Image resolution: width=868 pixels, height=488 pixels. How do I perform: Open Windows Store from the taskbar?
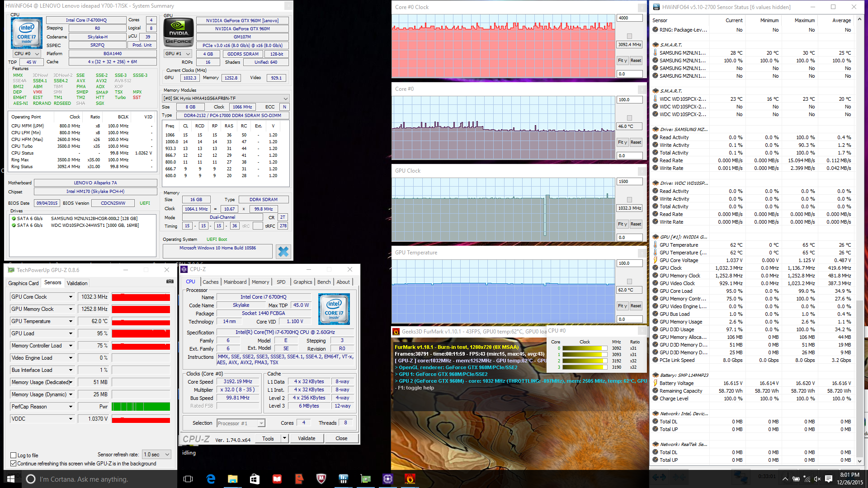click(255, 479)
